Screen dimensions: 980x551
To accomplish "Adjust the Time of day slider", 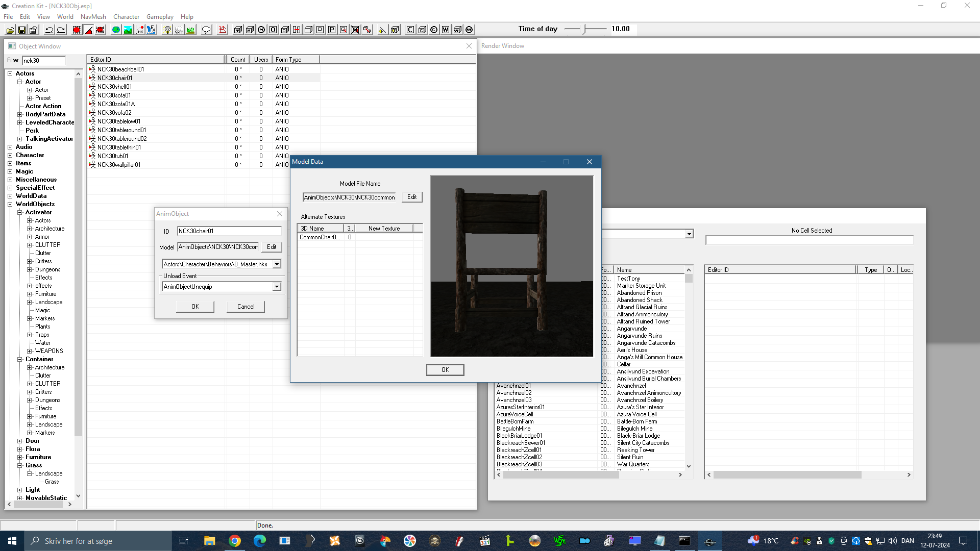I will point(585,29).
